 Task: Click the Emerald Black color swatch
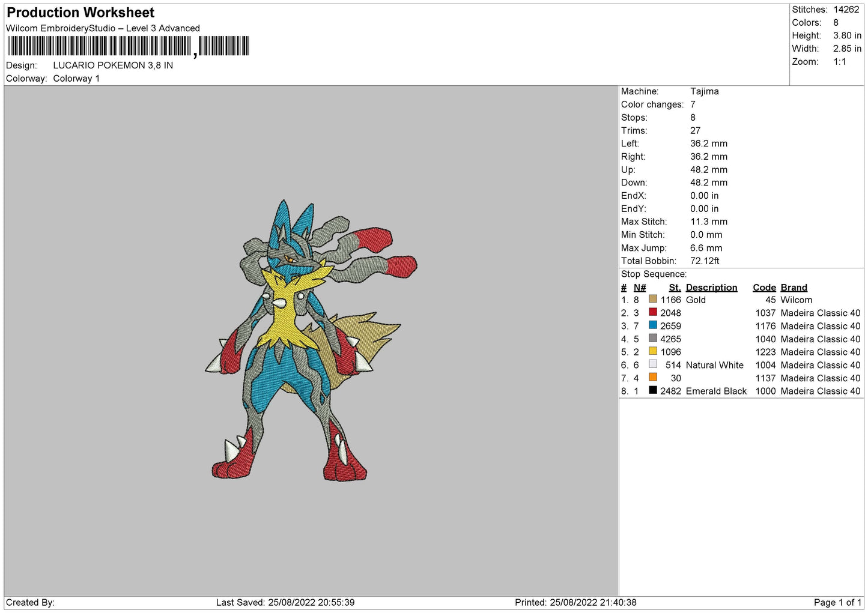[653, 390]
